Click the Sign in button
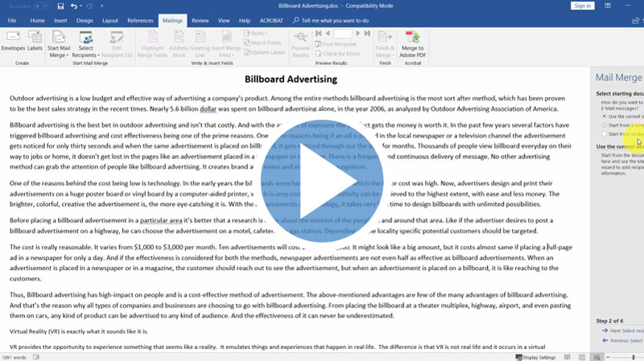The width and height of the screenshot is (644, 361). click(x=580, y=6)
